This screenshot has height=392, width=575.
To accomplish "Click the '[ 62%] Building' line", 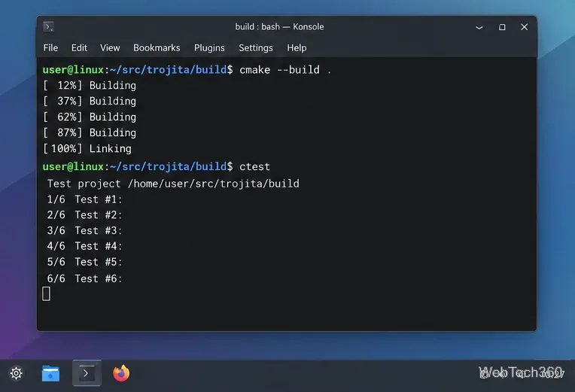I will point(90,117).
